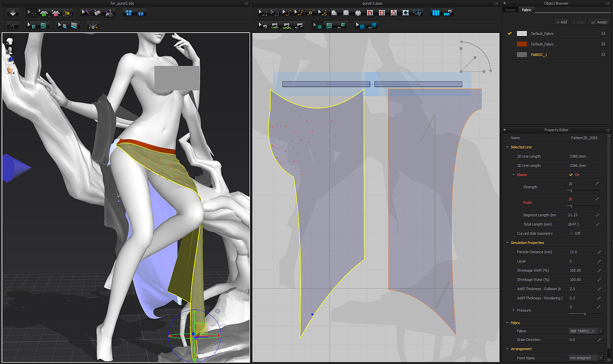The height and width of the screenshot is (364, 613).
Task: Select the 3D Select/Move tool
Action: tap(31, 13)
